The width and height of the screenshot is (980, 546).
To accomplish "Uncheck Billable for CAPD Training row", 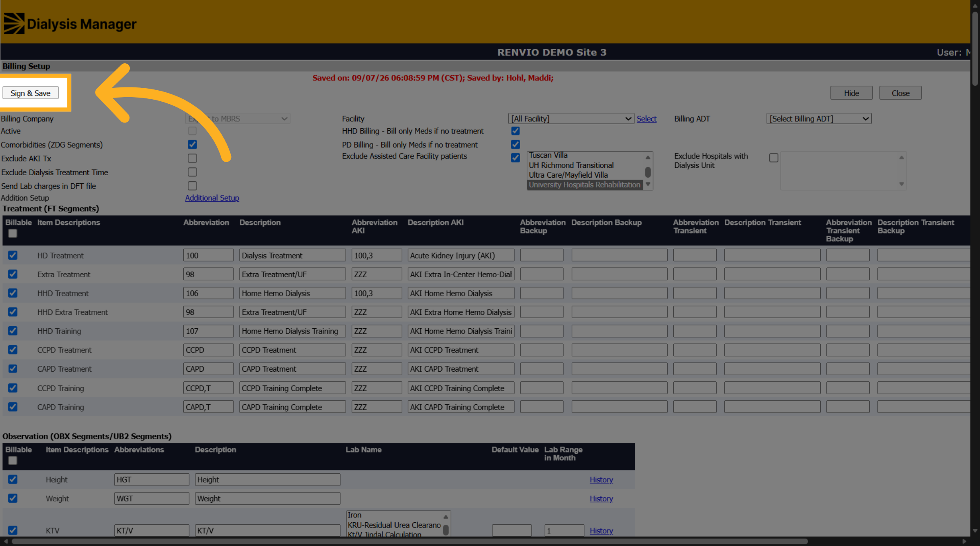I will coord(13,407).
